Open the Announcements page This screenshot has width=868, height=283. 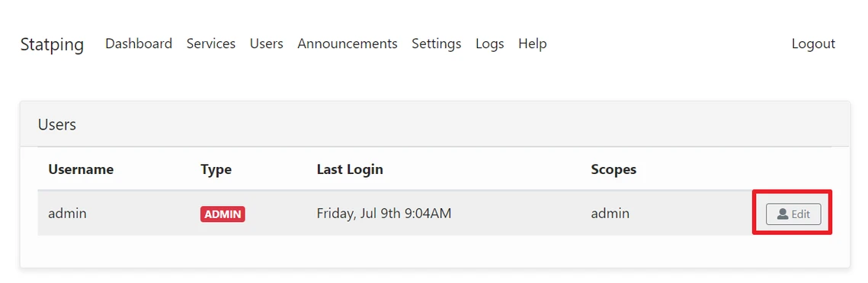347,43
